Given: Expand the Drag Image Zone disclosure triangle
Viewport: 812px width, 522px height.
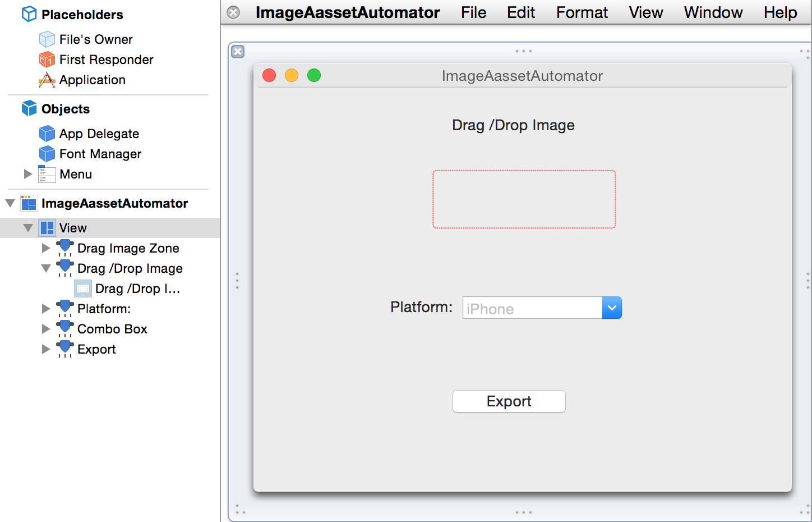Looking at the screenshot, I should (x=46, y=248).
